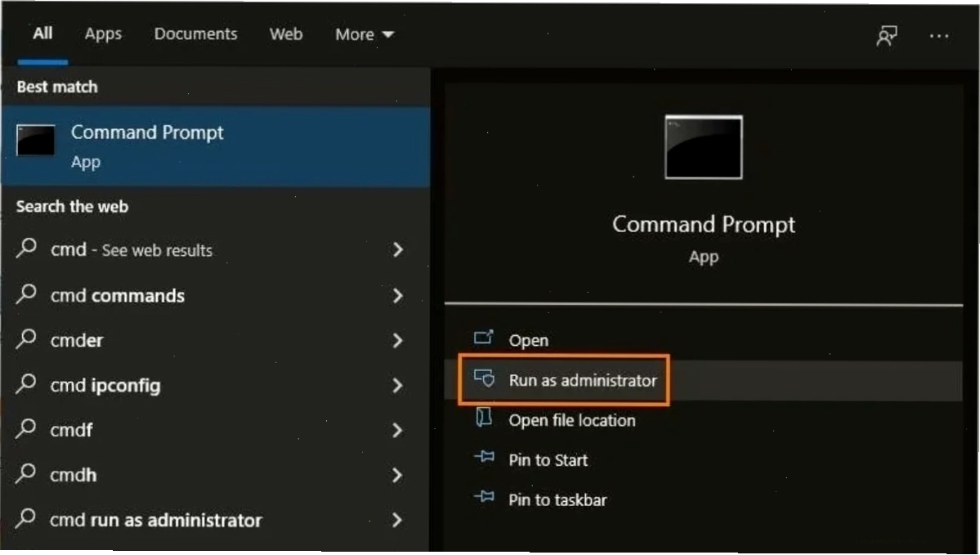
Task: Click the large Command Prompt preview icon
Action: (x=704, y=147)
